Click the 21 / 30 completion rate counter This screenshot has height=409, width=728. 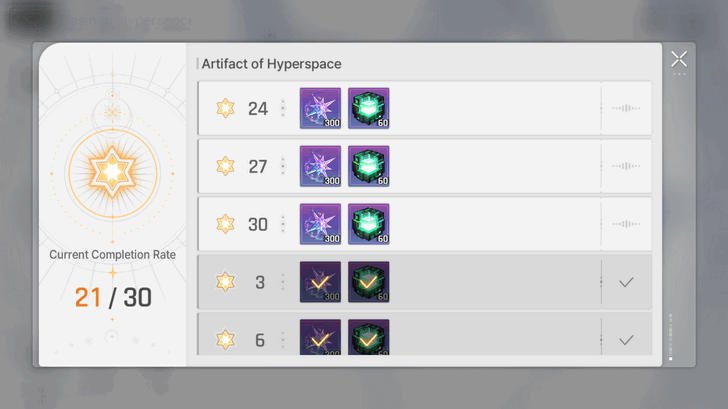click(x=113, y=297)
